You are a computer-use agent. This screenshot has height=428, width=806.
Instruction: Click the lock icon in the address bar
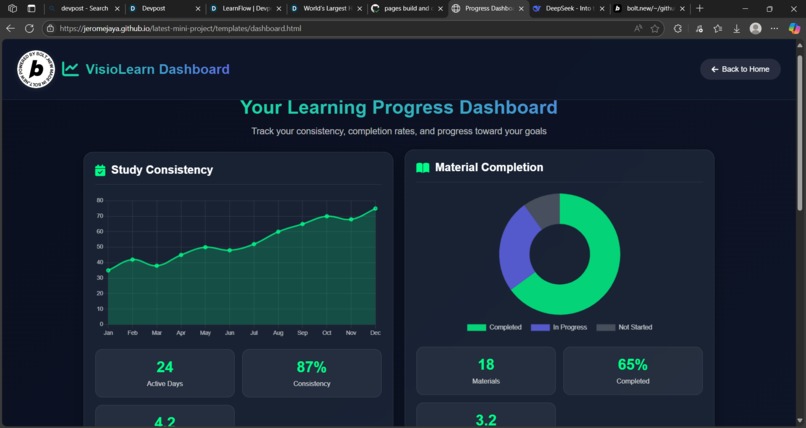(x=50, y=28)
